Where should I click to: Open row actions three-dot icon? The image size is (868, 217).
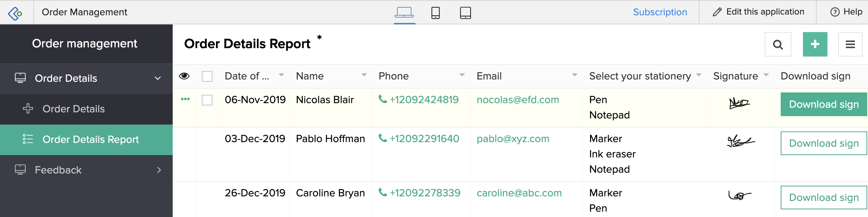185,99
